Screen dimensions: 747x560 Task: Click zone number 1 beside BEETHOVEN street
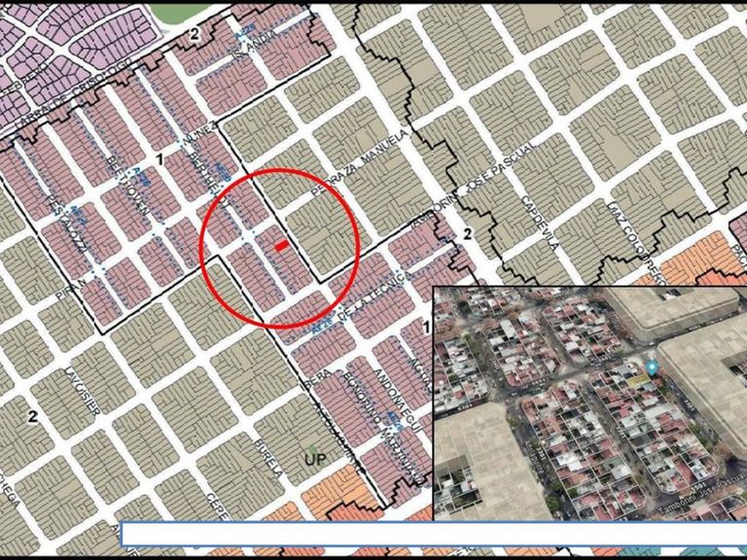pyautogui.click(x=160, y=159)
